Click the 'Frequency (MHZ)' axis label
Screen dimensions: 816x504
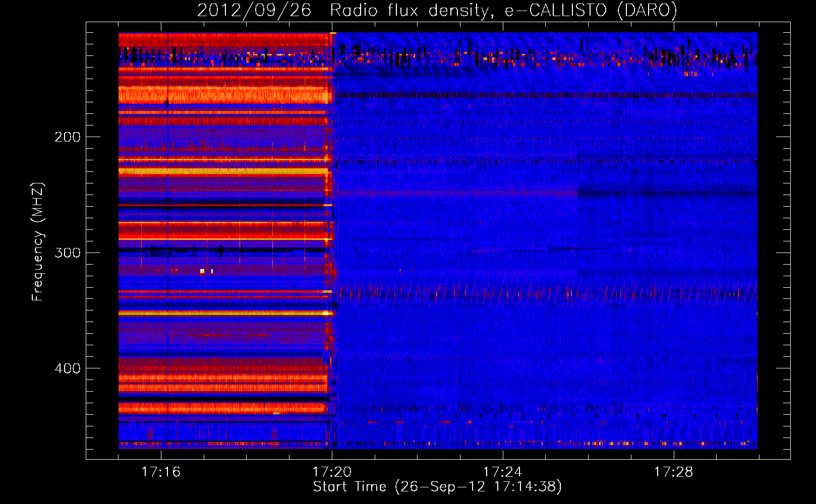tap(38, 241)
